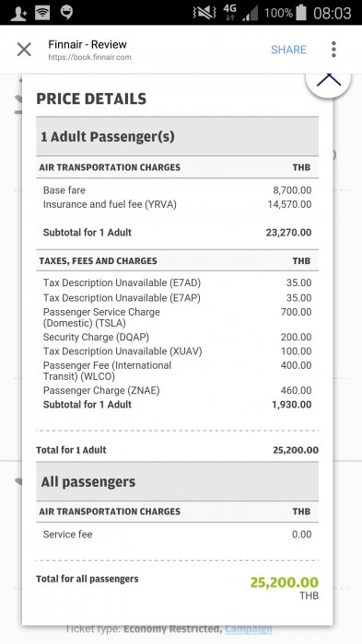Tap the book.finnair.com URL text

pos(89,57)
